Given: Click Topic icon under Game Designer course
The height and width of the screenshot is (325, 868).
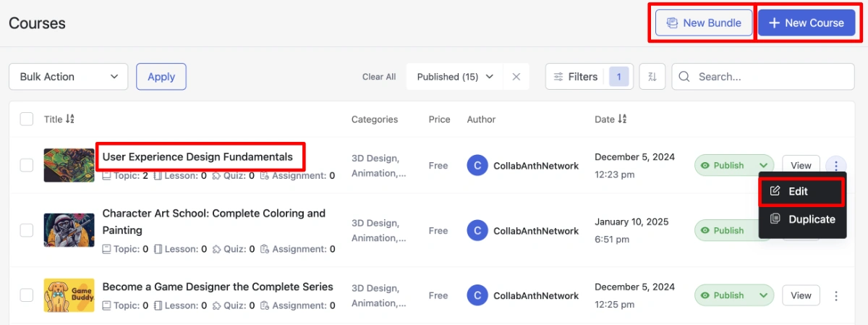Looking at the screenshot, I should [107, 305].
